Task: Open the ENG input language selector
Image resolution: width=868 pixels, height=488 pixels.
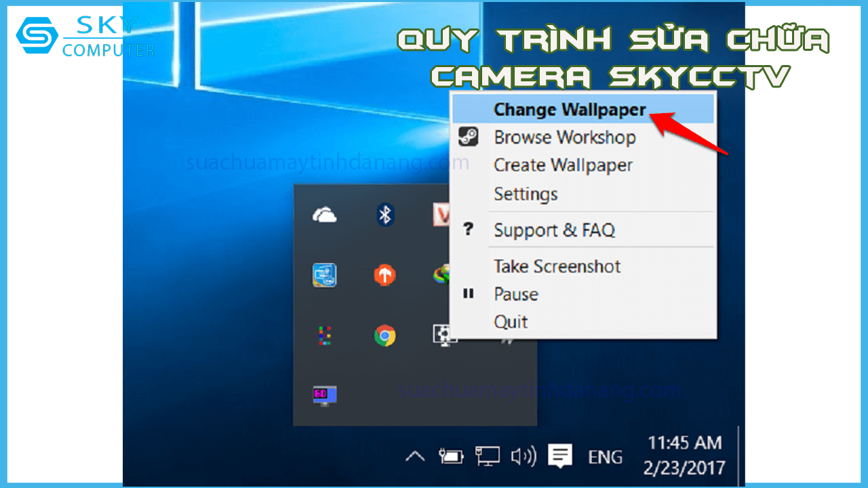Action: pos(605,457)
